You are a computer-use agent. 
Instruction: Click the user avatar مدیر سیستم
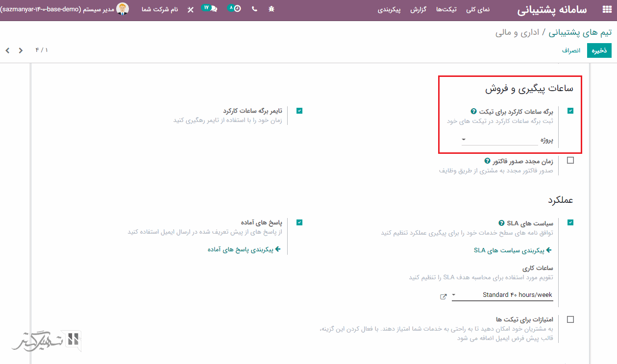pyautogui.click(x=123, y=9)
